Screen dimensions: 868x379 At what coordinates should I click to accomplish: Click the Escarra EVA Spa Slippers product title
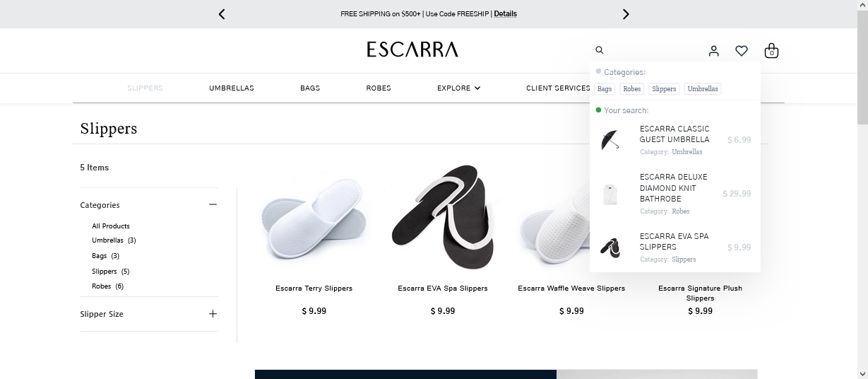(443, 288)
